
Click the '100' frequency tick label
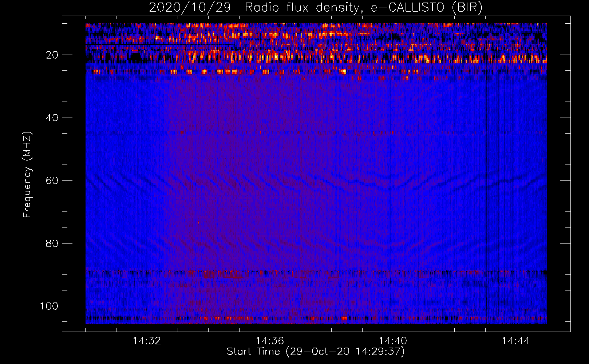(x=49, y=306)
